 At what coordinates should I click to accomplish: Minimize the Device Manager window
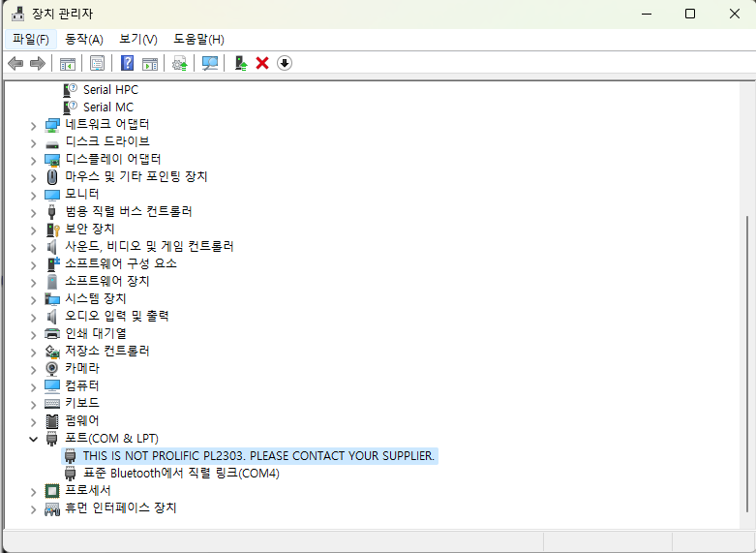point(647,14)
